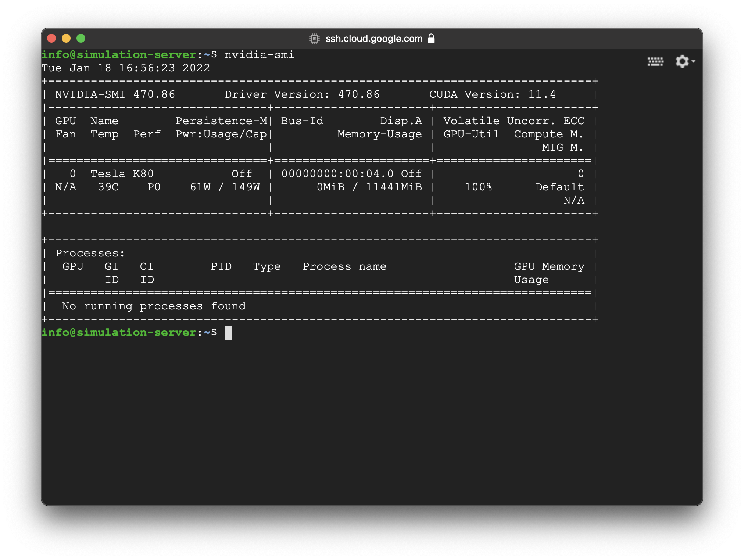Click the 'Compute M.' column header
The height and width of the screenshot is (560, 744).
point(549,134)
